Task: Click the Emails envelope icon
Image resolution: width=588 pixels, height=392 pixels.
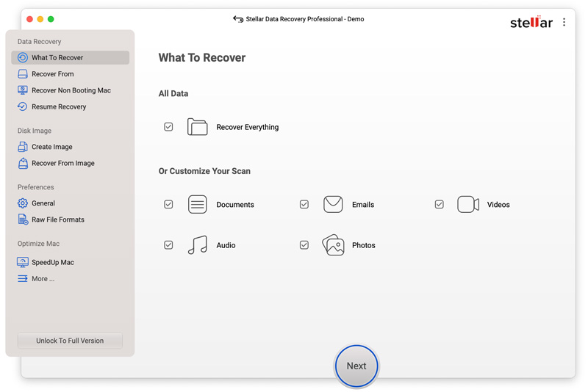Action: (333, 204)
